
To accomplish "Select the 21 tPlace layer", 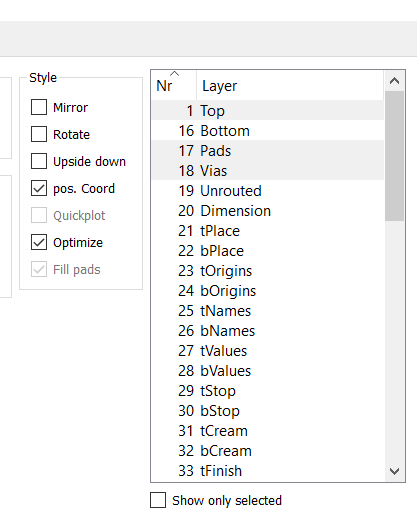I will pyautogui.click(x=268, y=230).
